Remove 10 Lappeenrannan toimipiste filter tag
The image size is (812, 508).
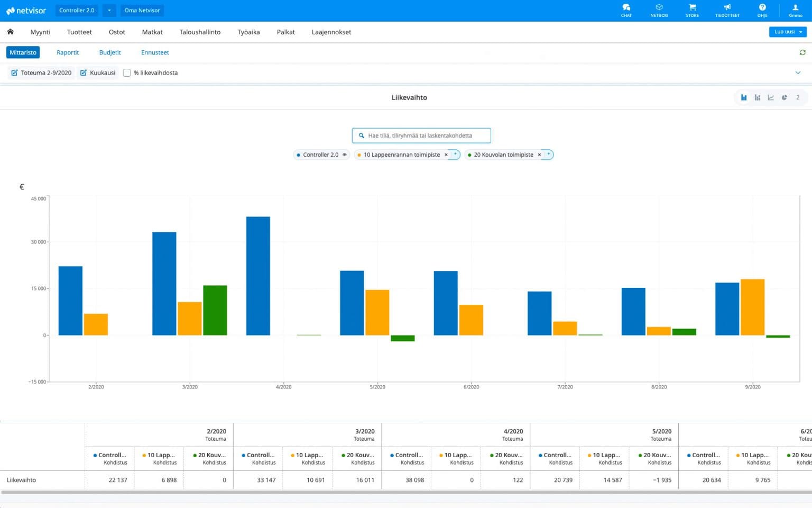click(446, 155)
